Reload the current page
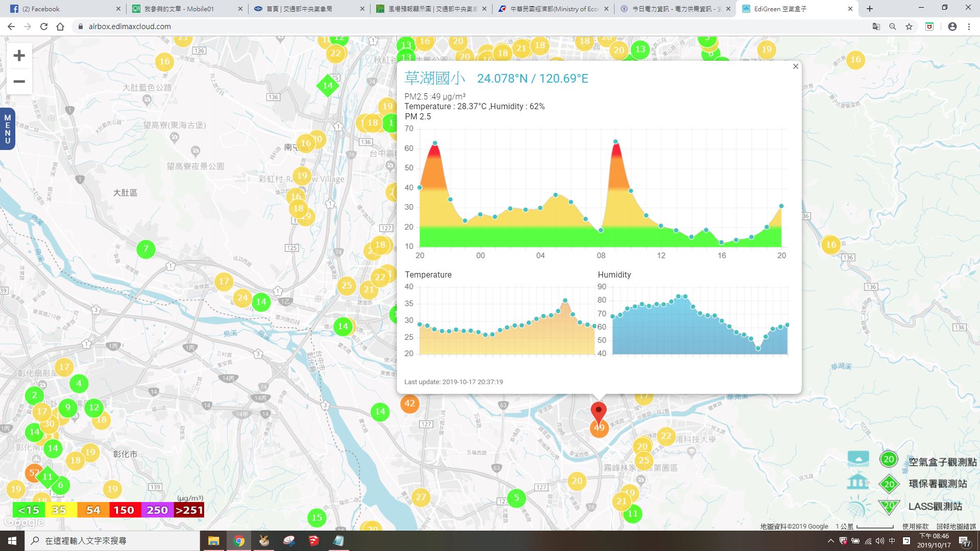 (44, 27)
